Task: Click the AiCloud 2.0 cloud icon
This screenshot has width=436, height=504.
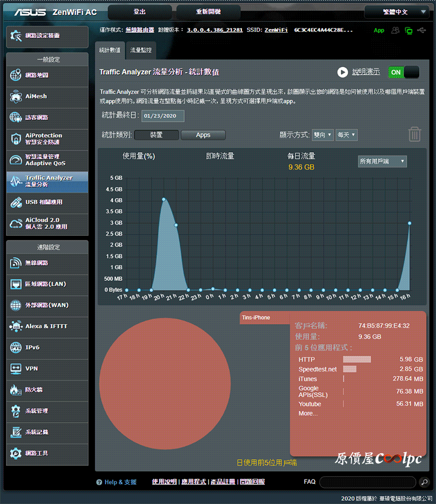Action: 16,224
